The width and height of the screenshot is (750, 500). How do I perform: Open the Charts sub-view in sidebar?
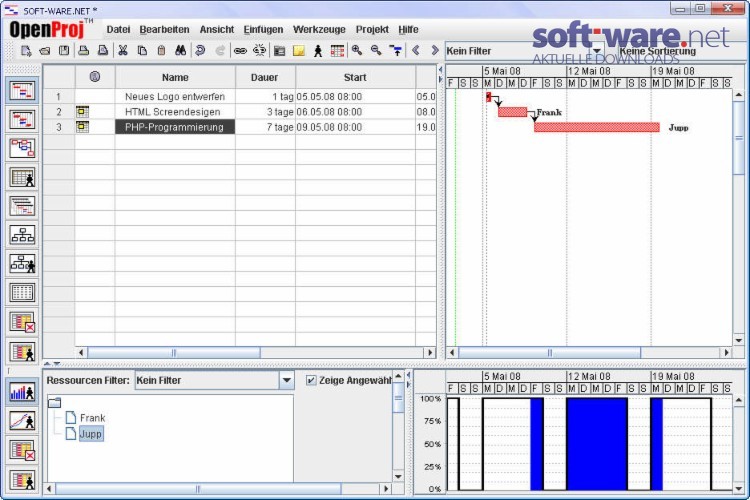pyautogui.click(x=22, y=422)
